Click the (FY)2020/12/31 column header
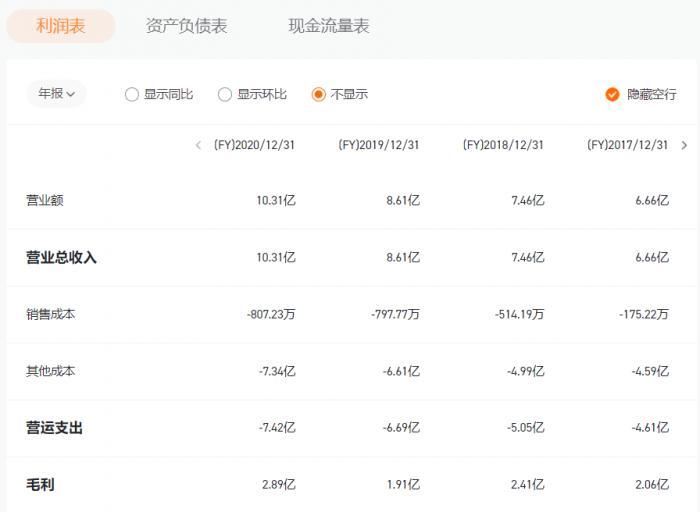 coord(254,145)
